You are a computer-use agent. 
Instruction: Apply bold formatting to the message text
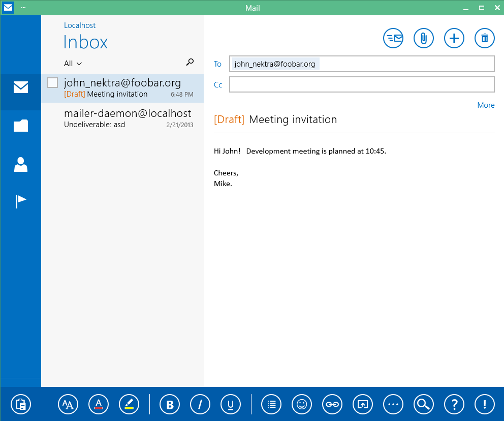click(169, 404)
